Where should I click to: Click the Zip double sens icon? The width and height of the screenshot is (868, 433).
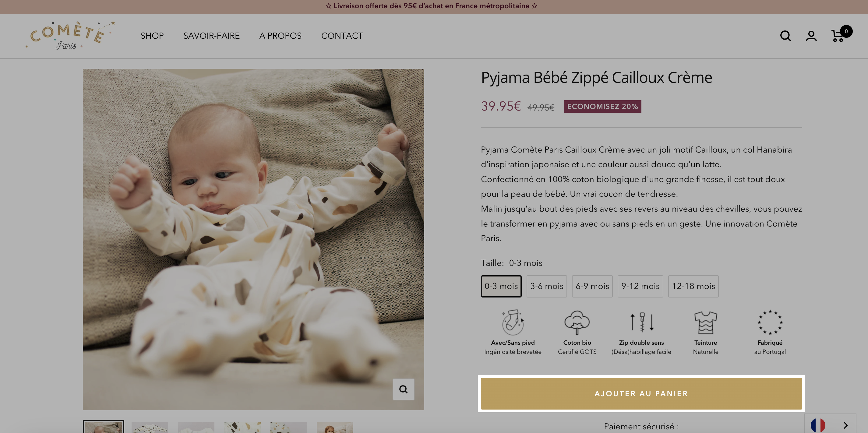(x=642, y=322)
